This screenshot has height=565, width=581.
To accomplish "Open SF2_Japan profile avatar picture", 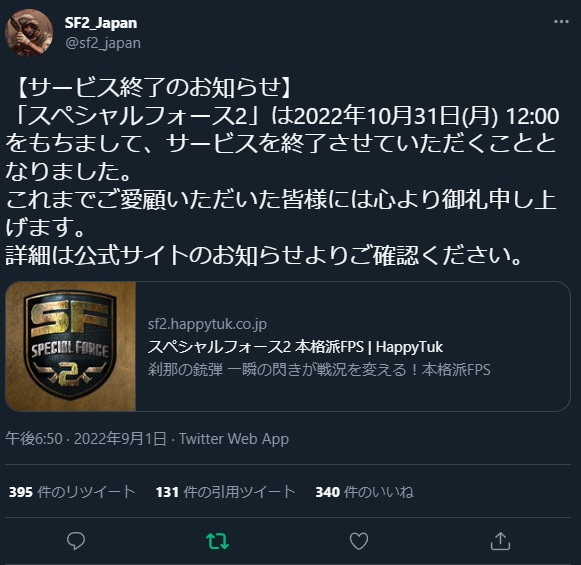I will click(29, 33).
